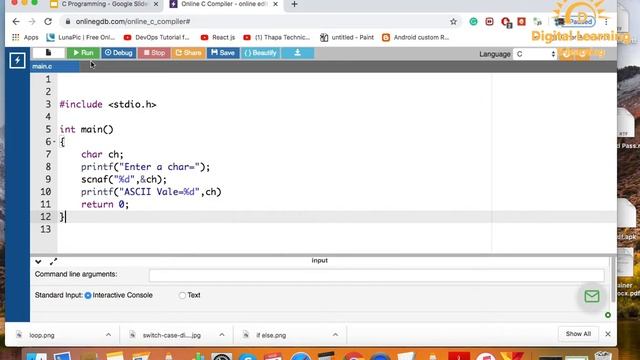Click the OnlineGDB lightning logo
Viewport: 640px width, 360px height.
click(x=17, y=60)
